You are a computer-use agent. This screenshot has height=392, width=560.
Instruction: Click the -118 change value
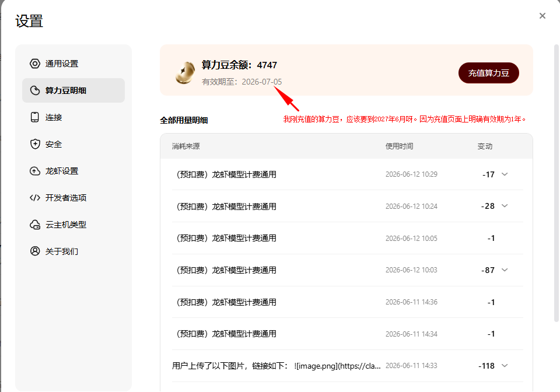(487, 366)
